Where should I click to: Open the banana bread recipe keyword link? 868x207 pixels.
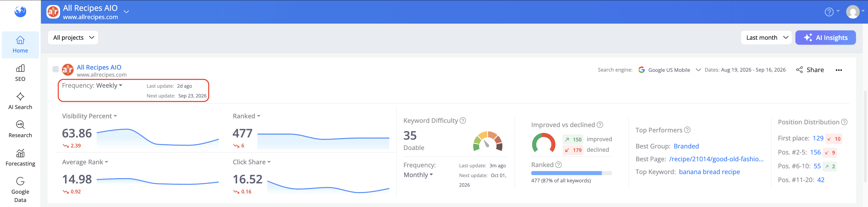pyautogui.click(x=709, y=172)
